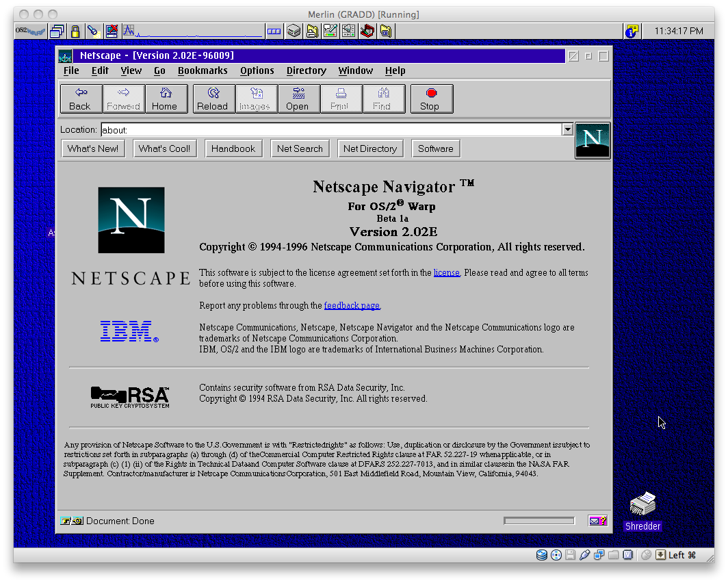Screen dimensions: 728x583
Task: Expand the Location history dropdown arrow
Action: [x=567, y=129]
